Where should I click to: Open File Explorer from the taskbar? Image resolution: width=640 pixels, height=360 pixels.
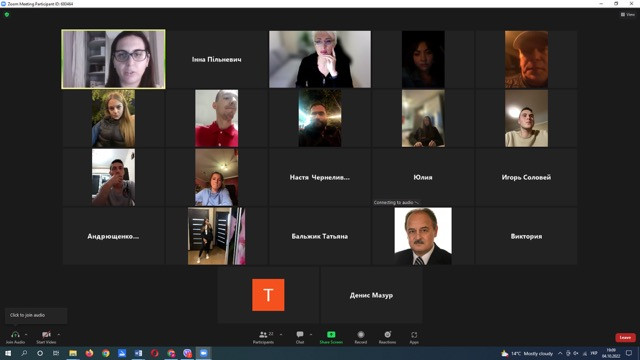click(x=73, y=353)
